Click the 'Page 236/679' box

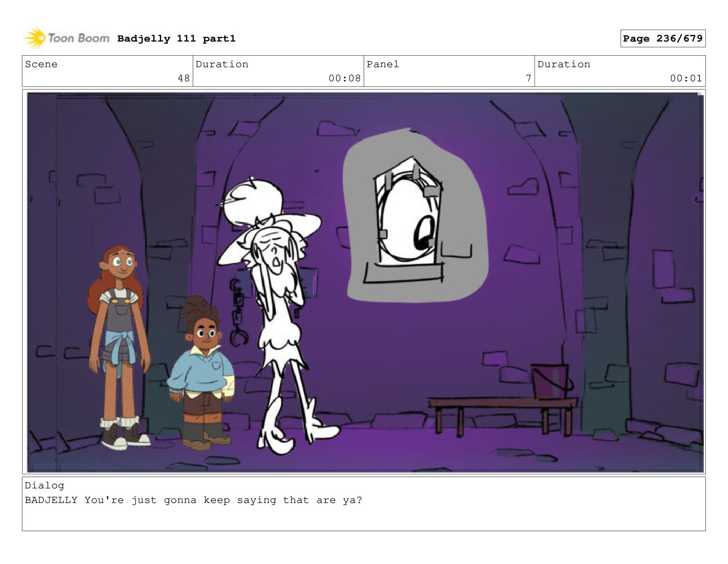click(663, 38)
